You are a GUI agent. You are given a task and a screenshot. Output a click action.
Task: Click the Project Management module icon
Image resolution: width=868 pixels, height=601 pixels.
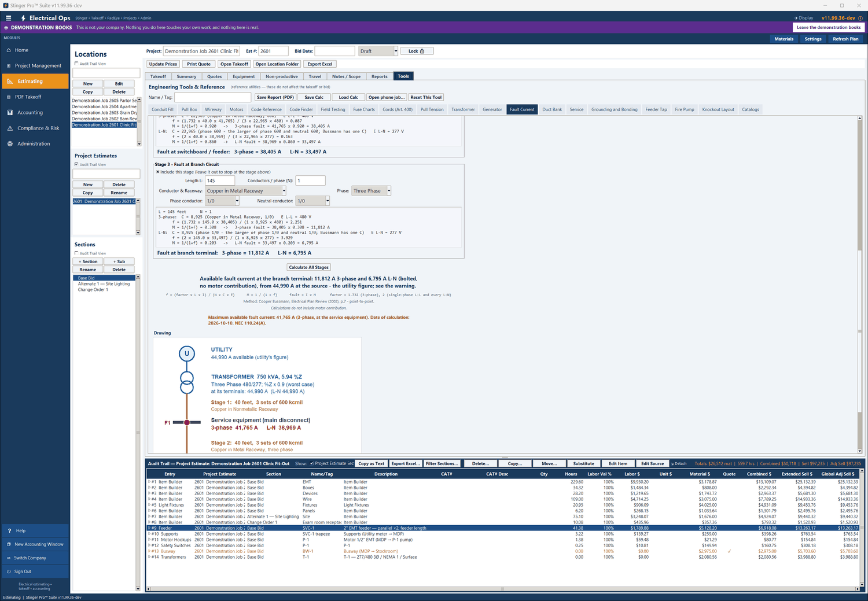point(9,66)
